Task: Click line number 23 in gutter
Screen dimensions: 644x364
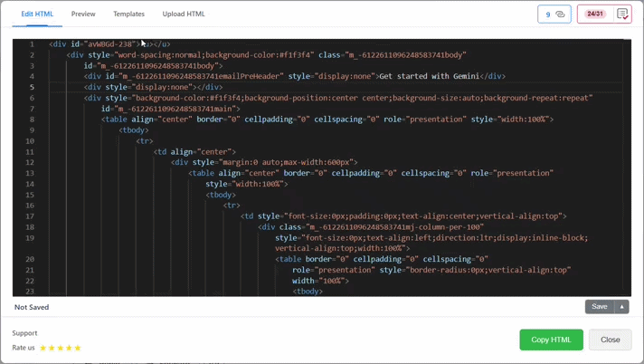Action: pyautogui.click(x=30, y=292)
